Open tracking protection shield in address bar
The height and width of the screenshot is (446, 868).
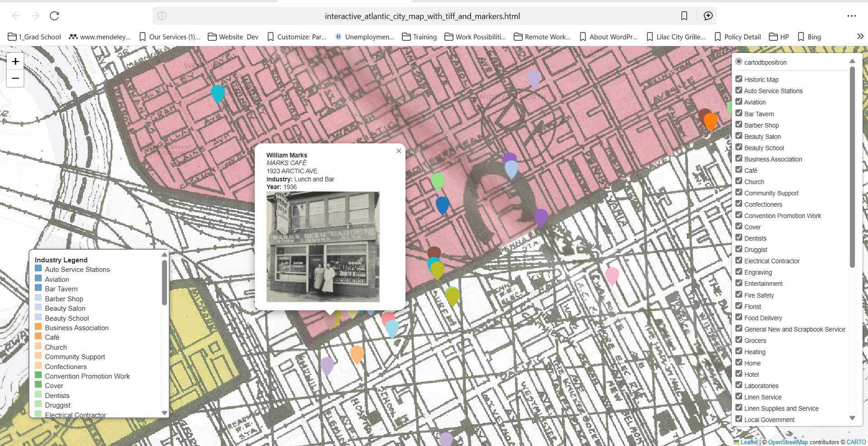(162, 16)
